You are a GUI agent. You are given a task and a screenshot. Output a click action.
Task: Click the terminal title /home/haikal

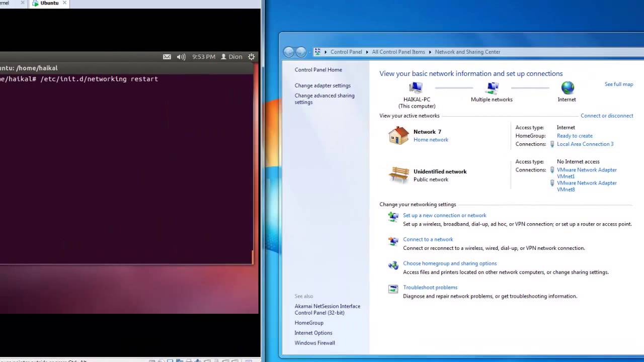tap(37, 68)
